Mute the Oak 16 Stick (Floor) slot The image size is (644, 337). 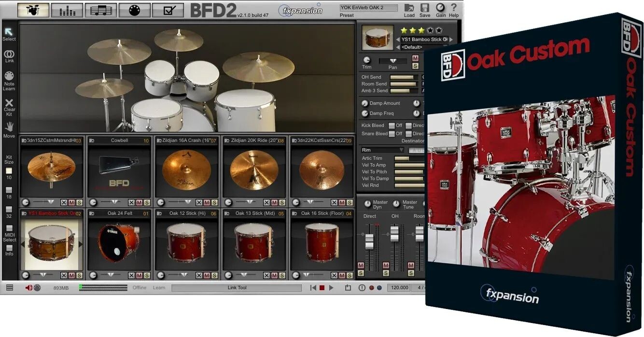pyautogui.click(x=342, y=275)
